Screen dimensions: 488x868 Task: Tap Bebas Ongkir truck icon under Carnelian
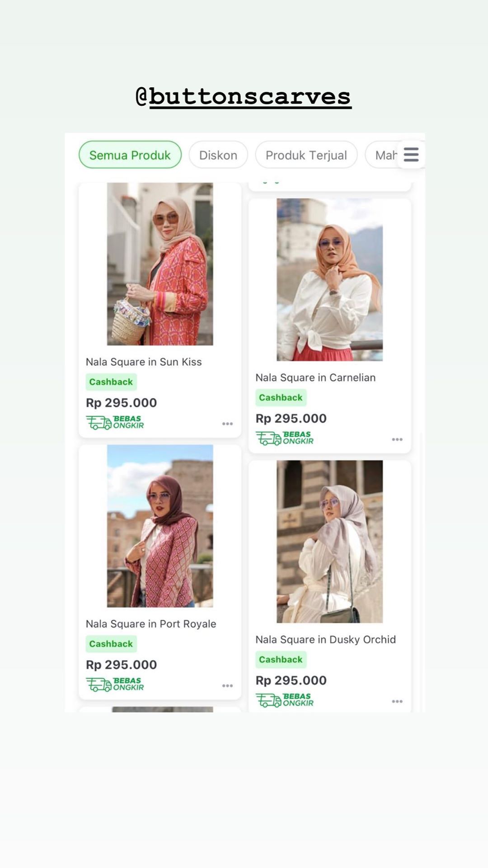(268, 439)
